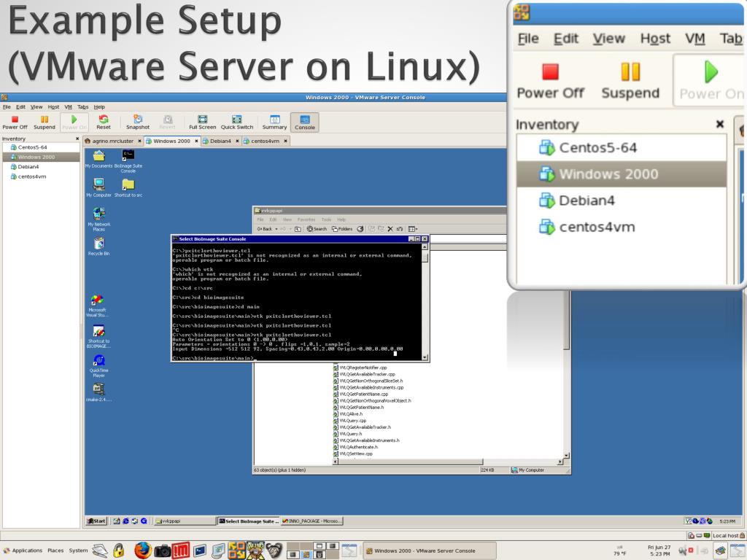Viewport: 747px width, 560px height.
Task: Open the Host menu in the main VMware console
Action: point(53,107)
